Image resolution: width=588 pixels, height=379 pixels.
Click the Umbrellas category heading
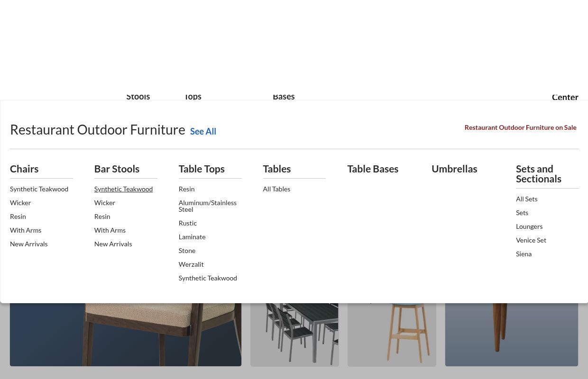(x=454, y=169)
